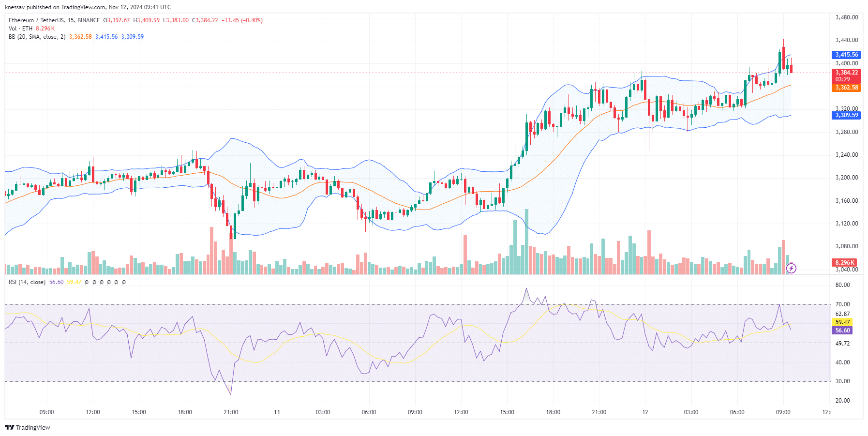Click the 3,480.00 price axis label

[x=847, y=17]
